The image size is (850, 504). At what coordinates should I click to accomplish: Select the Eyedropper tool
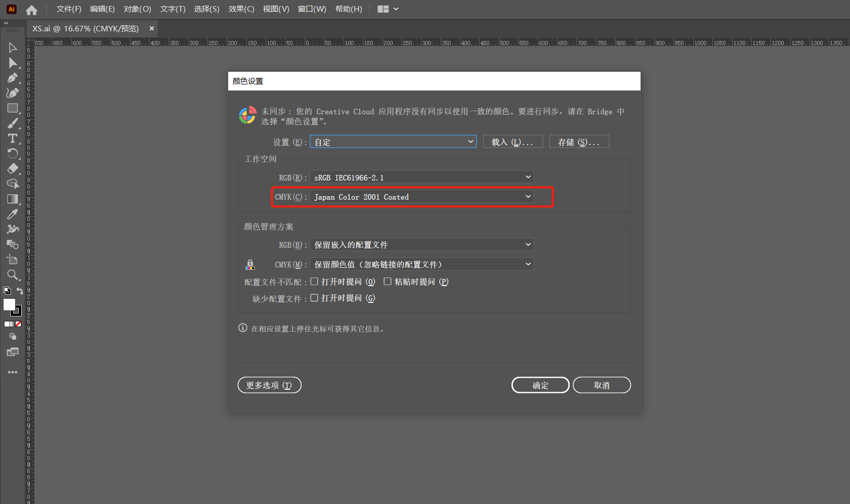click(x=13, y=214)
